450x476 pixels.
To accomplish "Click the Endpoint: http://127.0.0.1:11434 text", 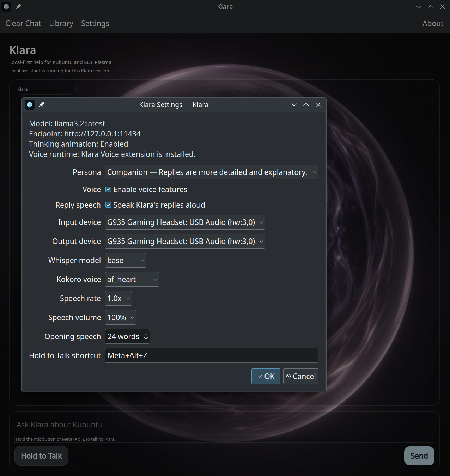I will click(x=85, y=134).
